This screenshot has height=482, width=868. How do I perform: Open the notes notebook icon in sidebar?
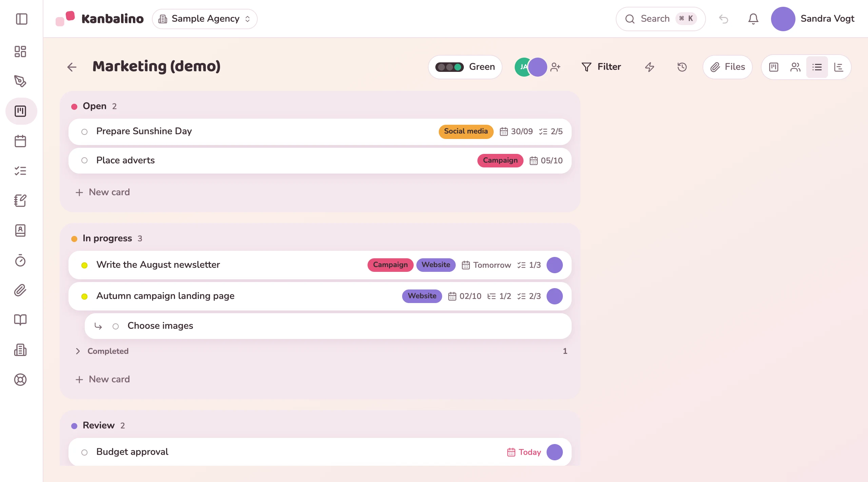pos(20,201)
